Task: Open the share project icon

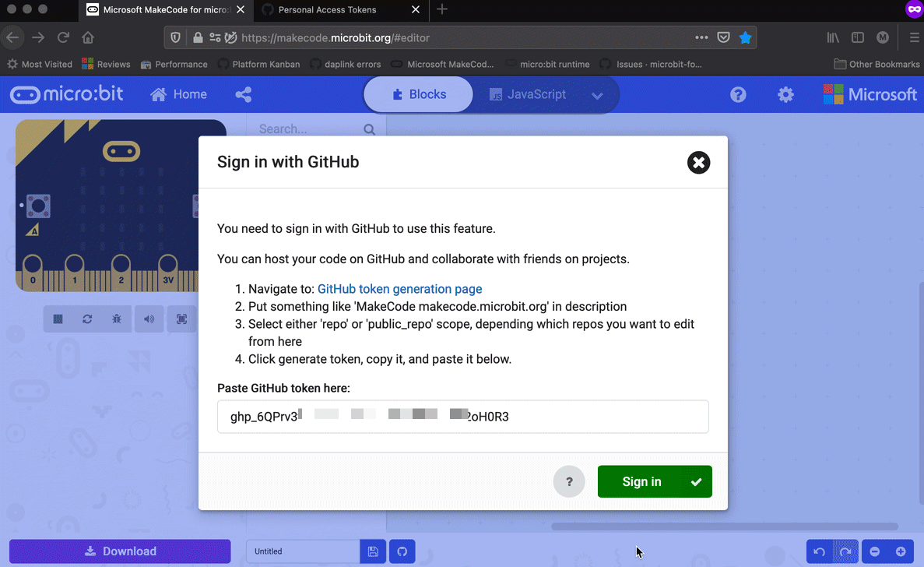Action: coord(244,94)
